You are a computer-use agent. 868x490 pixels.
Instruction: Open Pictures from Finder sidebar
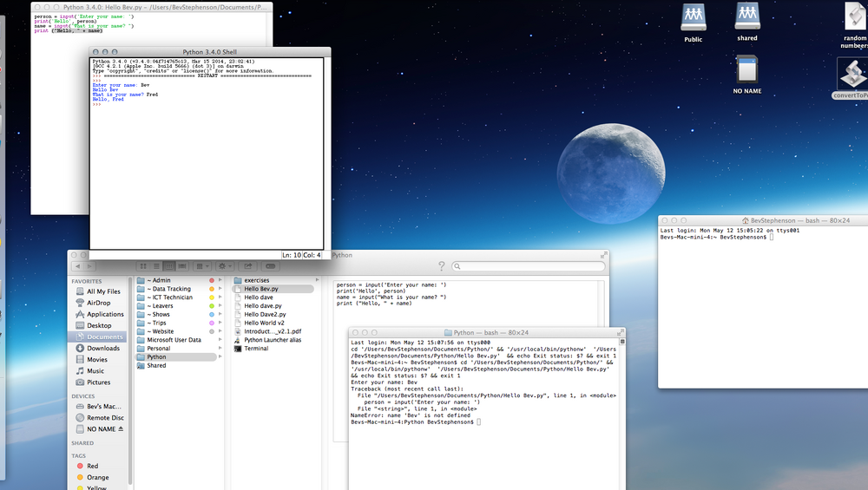pos(99,382)
